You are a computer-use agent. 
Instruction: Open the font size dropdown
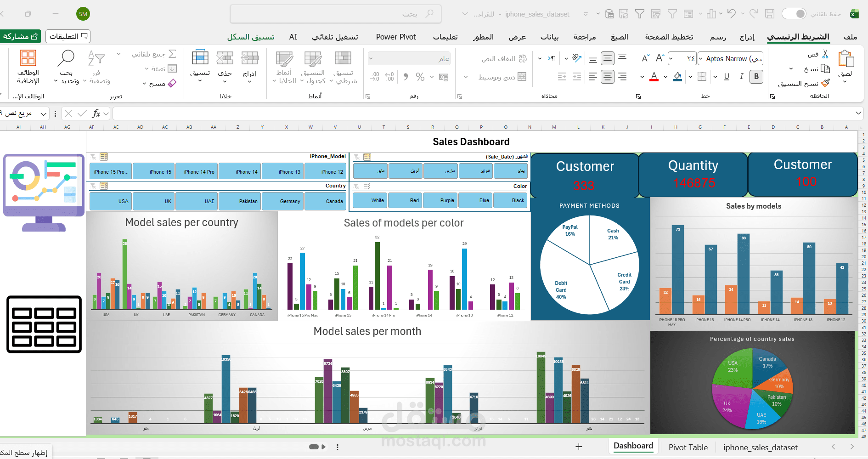671,58
